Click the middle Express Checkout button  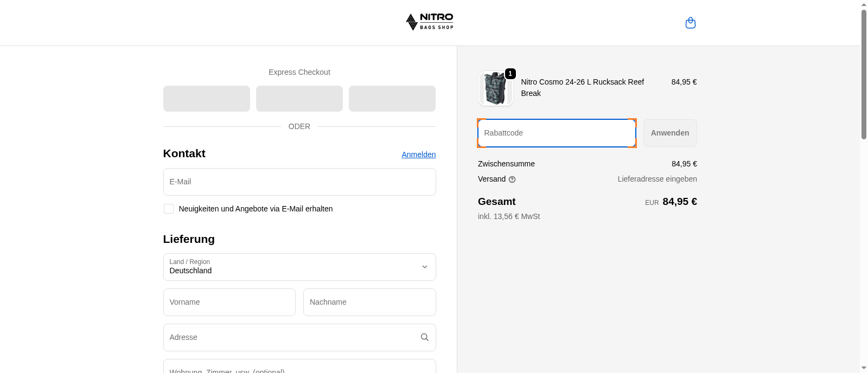pyautogui.click(x=299, y=99)
